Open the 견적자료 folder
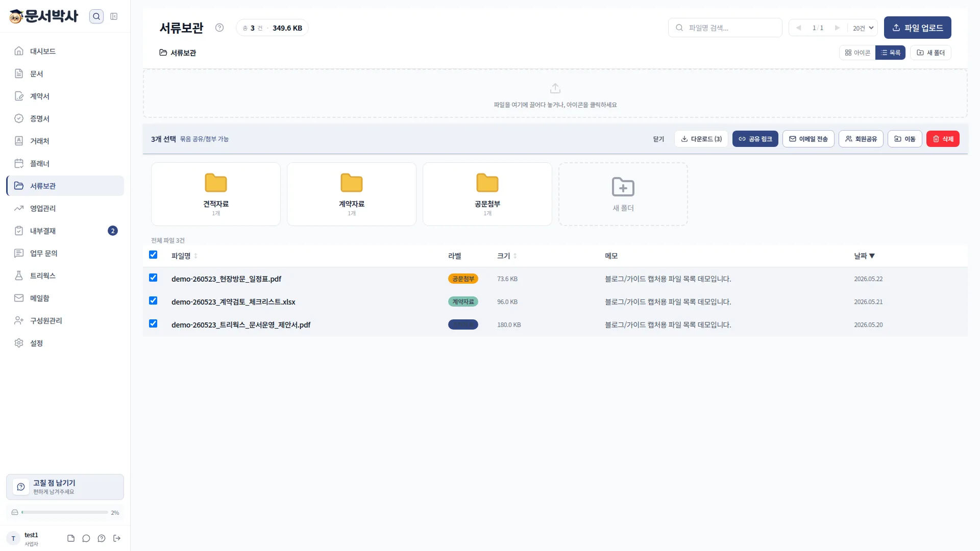The image size is (980, 551). (x=216, y=194)
